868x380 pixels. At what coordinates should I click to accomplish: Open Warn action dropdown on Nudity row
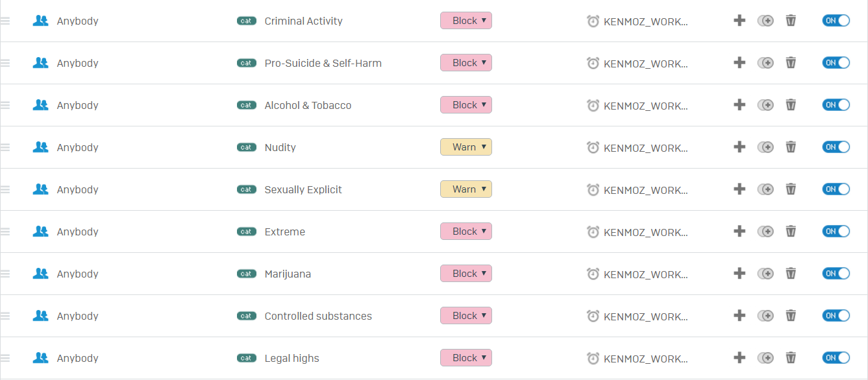[x=466, y=147]
